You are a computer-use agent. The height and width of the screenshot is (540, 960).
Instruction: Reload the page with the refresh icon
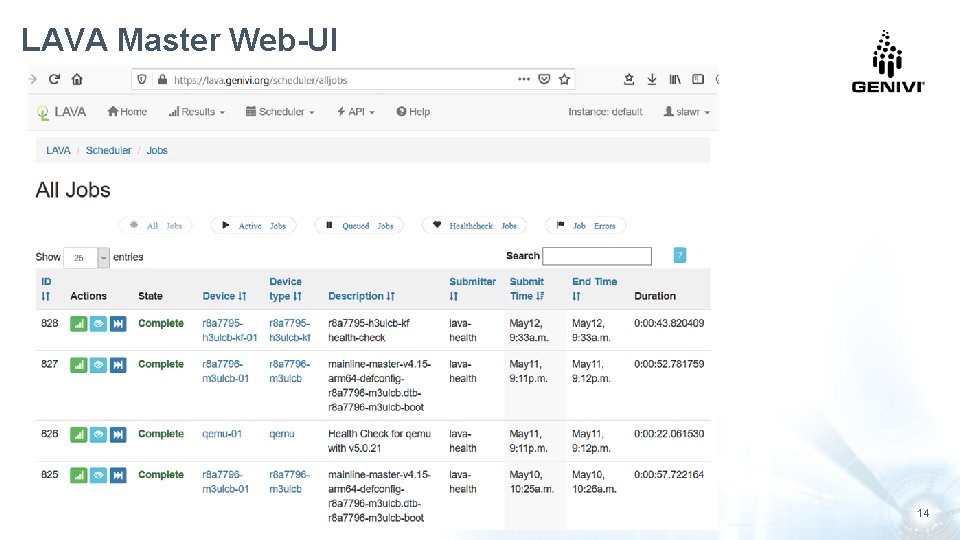click(x=54, y=79)
